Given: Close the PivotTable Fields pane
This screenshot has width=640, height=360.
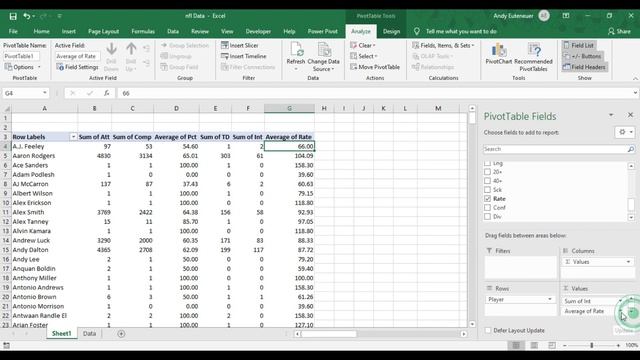Looking at the screenshot, I should [x=630, y=115].
